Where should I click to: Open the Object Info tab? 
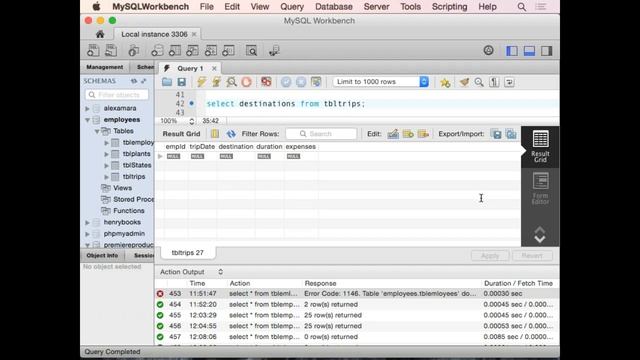click(x=102, y=256)
